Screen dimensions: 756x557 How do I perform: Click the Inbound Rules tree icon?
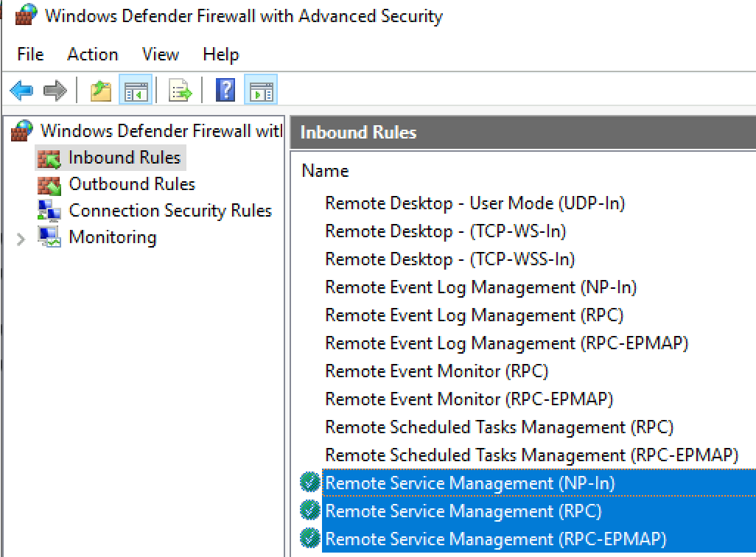point(49,158)
